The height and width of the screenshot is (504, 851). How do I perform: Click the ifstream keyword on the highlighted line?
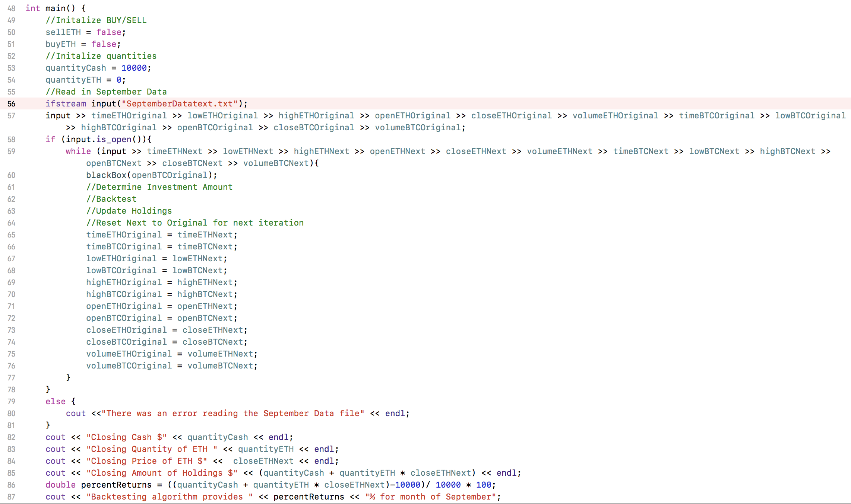(x=66, y=104)
